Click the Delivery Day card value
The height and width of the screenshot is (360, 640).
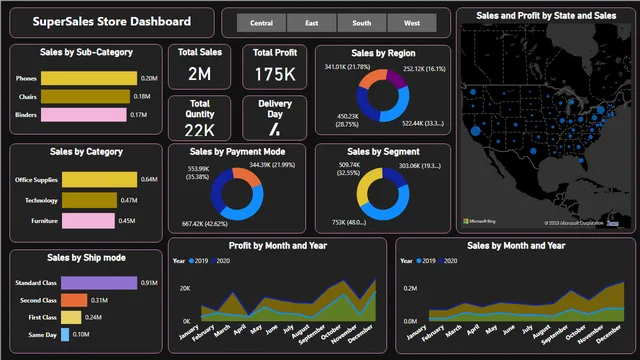275,129
